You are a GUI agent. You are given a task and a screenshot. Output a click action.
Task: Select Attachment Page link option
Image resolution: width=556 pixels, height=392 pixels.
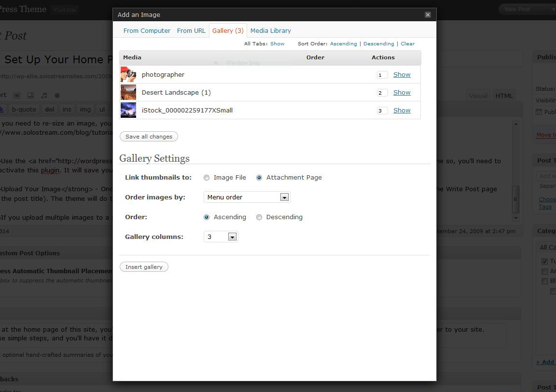point(259,178)
